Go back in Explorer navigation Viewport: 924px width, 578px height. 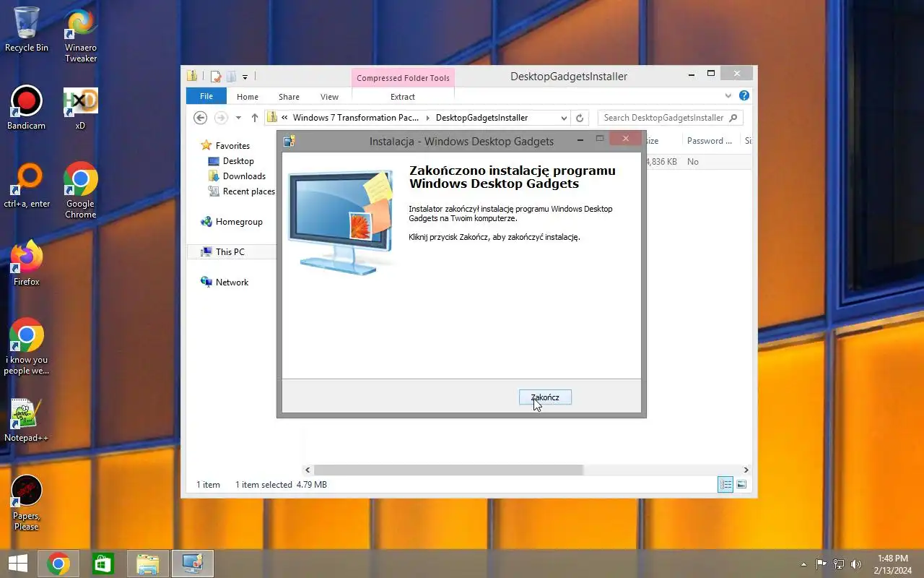point(201,118)
